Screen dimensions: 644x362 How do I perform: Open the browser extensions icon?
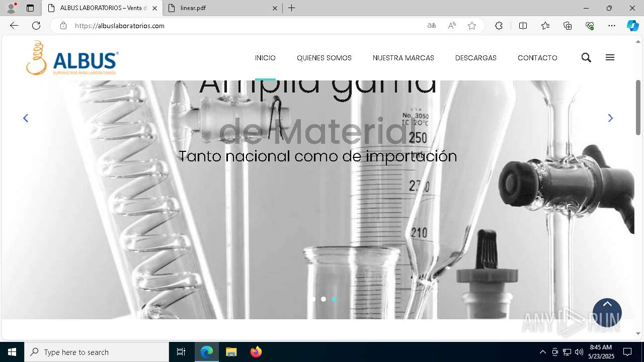coord(499,26)
